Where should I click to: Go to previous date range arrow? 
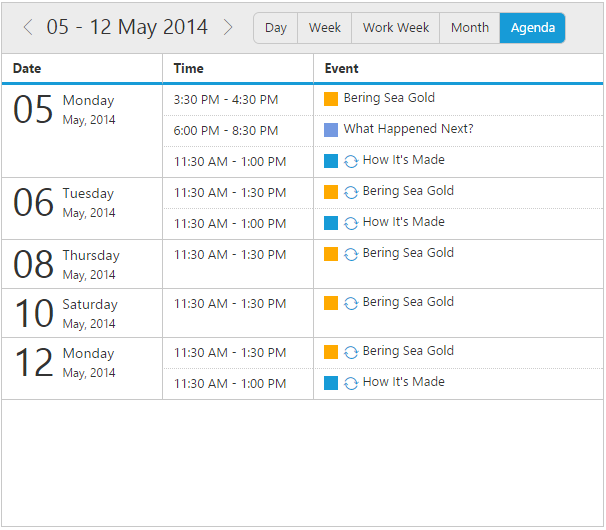(x=27, y=28)
